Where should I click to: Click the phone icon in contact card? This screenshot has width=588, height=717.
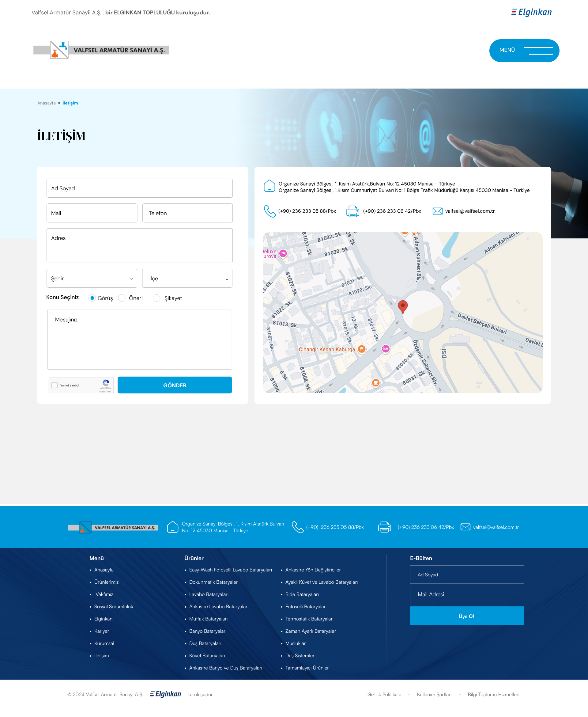[x=269, y=211]
